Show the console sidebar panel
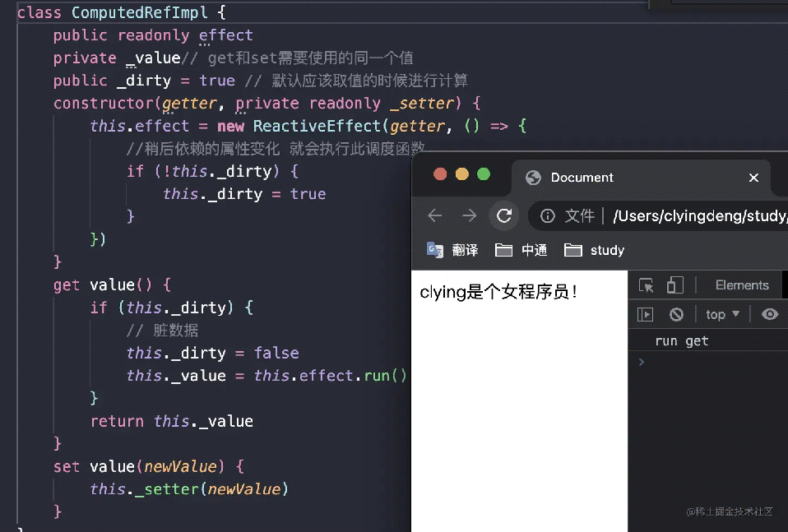Image resolution: width=788 pixels, height=532 pixels. tap(646, 314)
